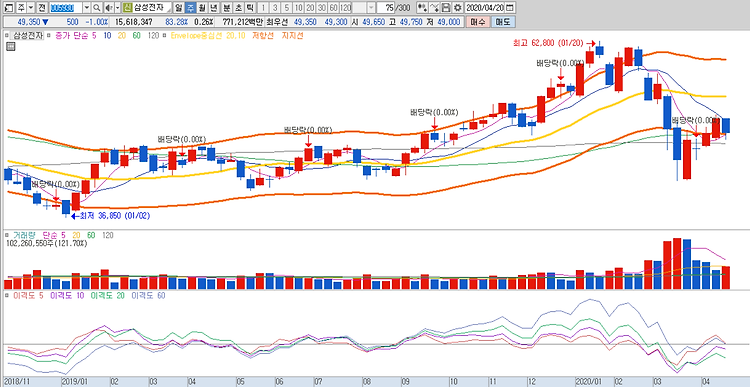Click current price 49,350 in quote bar
The image size is (750, 387).
coord(28,22)
